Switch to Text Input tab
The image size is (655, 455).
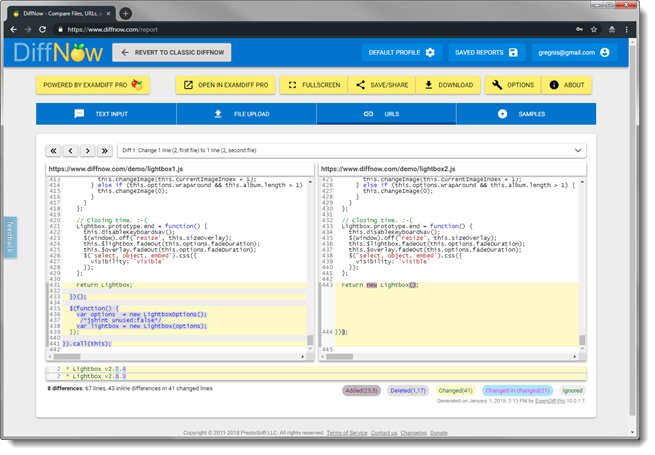tap(106, 114)
